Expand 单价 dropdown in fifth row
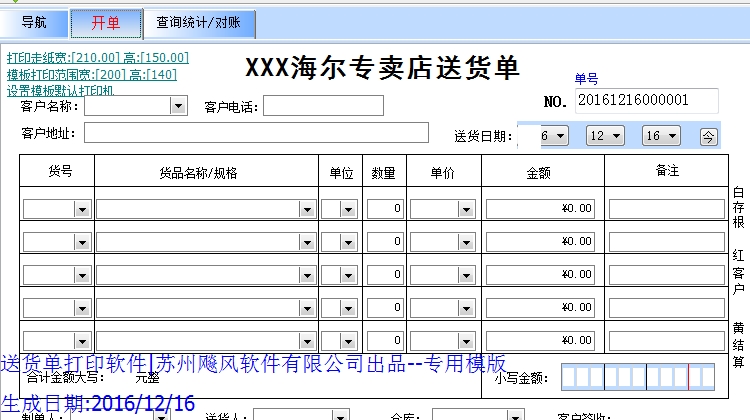 point(466,341)
